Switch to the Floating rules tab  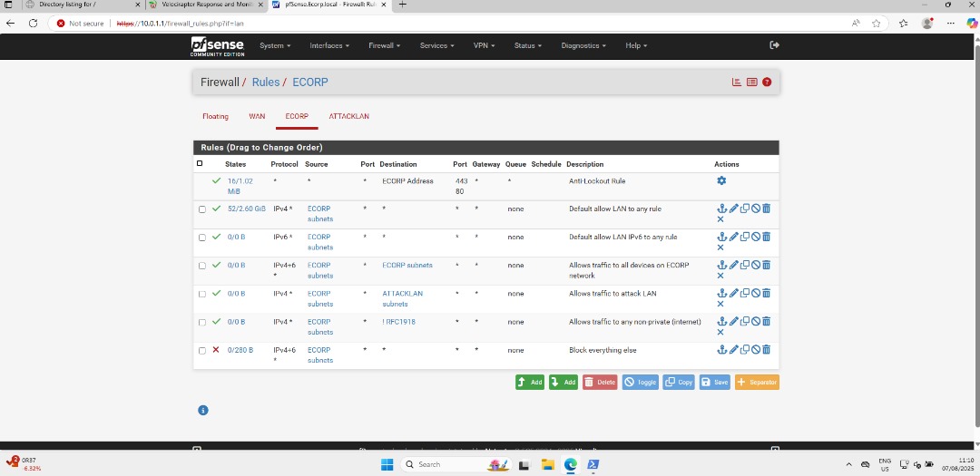(x=216, y=116)
